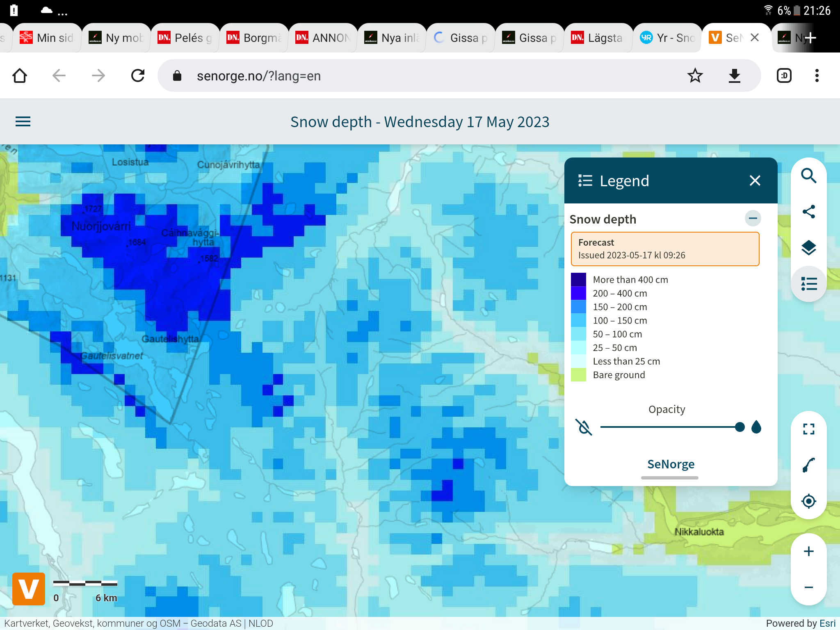
Task: Switch to the 'Yr - Snø' tab
Action: click(x=668, y=38)
